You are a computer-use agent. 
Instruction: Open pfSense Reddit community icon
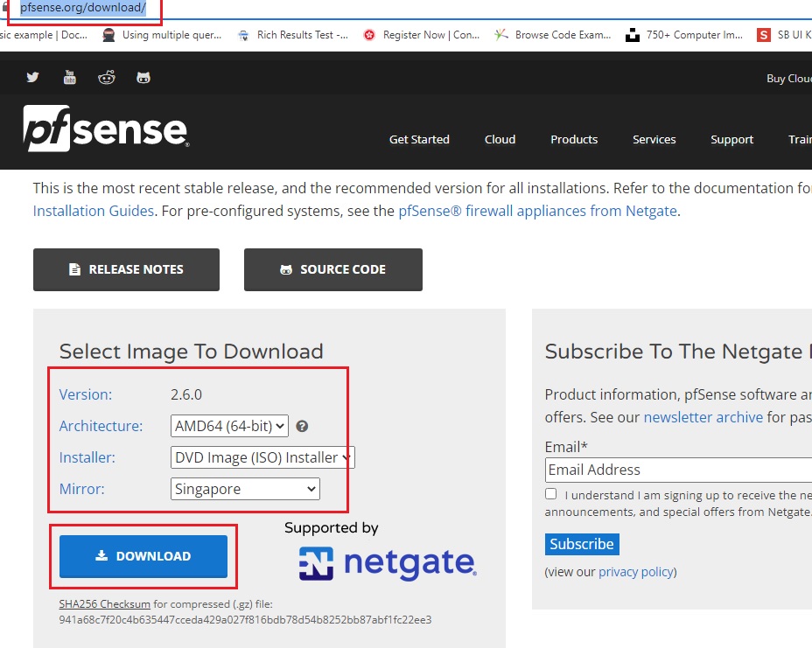[x=107, y=78]
